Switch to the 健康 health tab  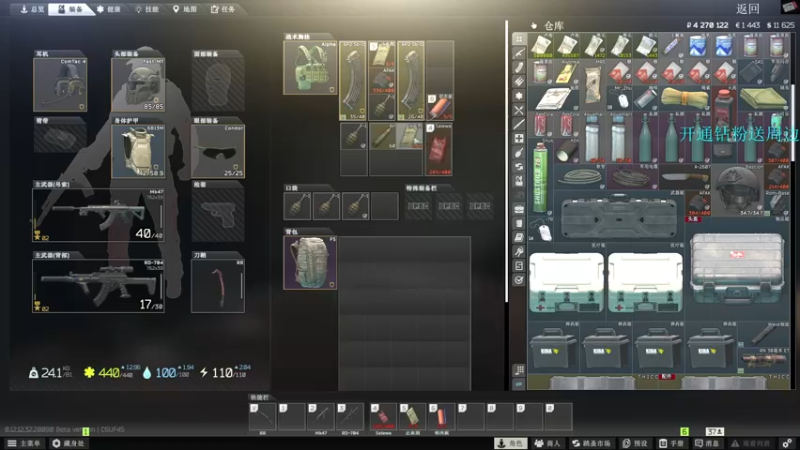click(x=109, y=9)
